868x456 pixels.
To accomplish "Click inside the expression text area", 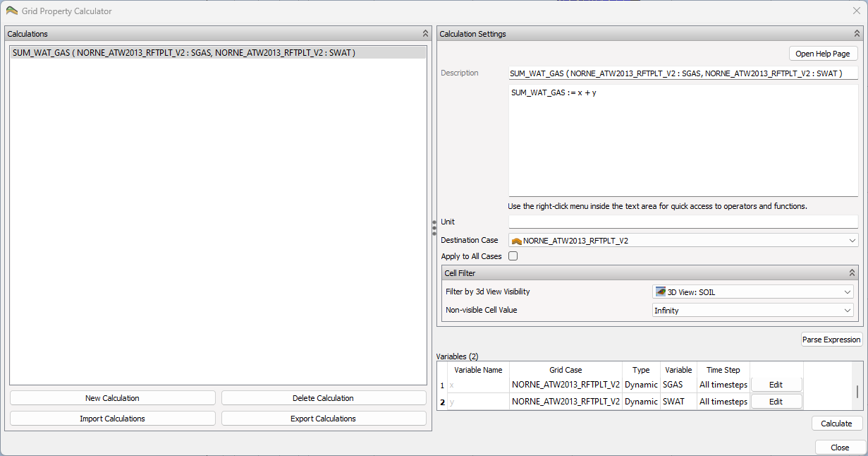I will pos(683,140).
